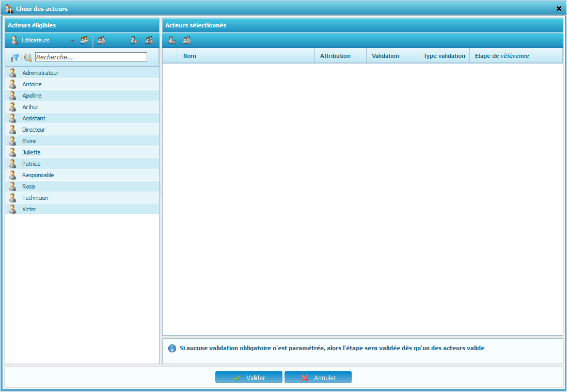Click the Type validation column header

tap(444, 56)
